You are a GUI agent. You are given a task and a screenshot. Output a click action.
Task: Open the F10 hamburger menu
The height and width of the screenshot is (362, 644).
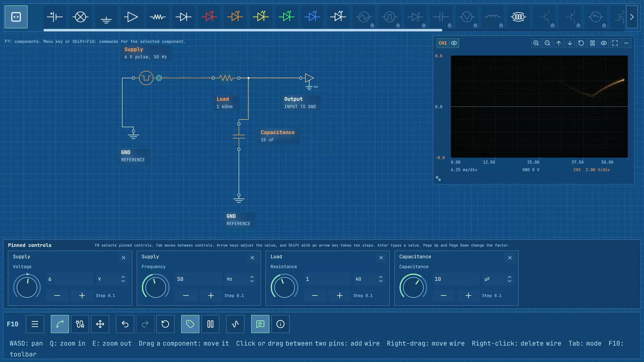pyautogui.click(x=35, y=324)
